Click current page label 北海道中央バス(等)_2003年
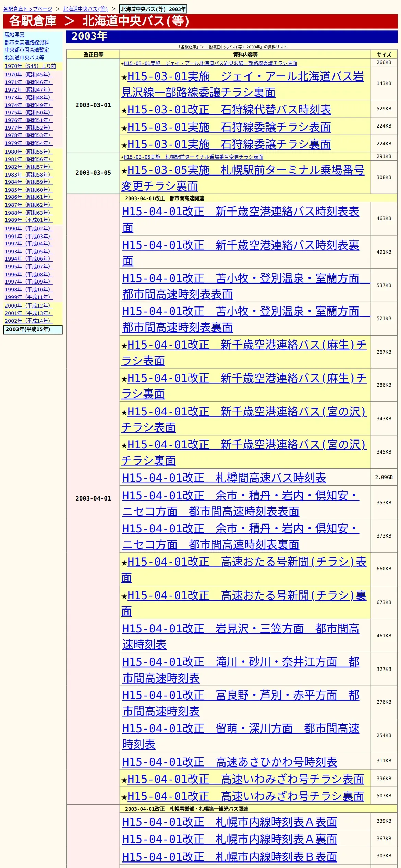This screenshot has width=401, height=868. tap(153, 9)
